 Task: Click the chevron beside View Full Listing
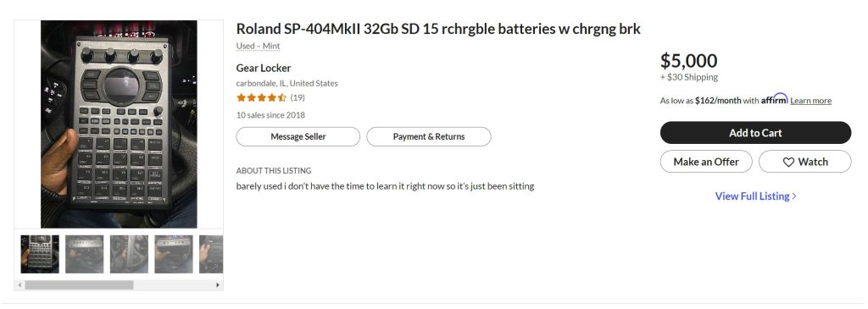click(x=794, y=196)
